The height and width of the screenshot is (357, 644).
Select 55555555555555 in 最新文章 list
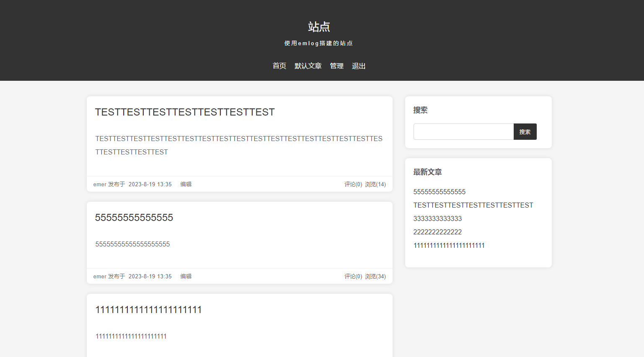440,192
